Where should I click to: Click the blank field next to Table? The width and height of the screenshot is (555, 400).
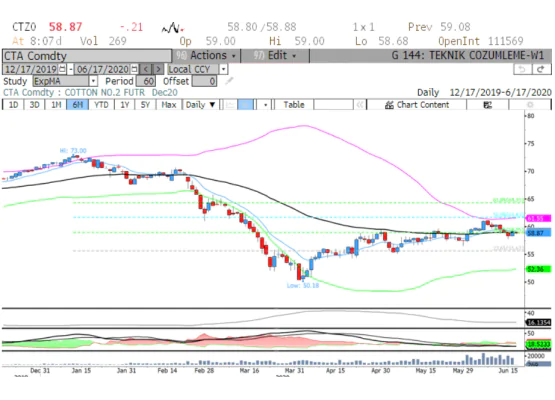333,105
